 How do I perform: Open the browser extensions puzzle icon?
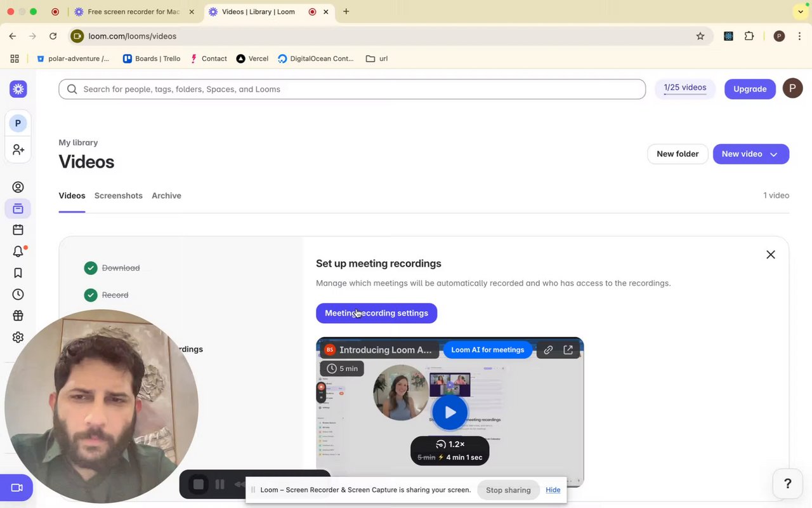click(749, 36)
